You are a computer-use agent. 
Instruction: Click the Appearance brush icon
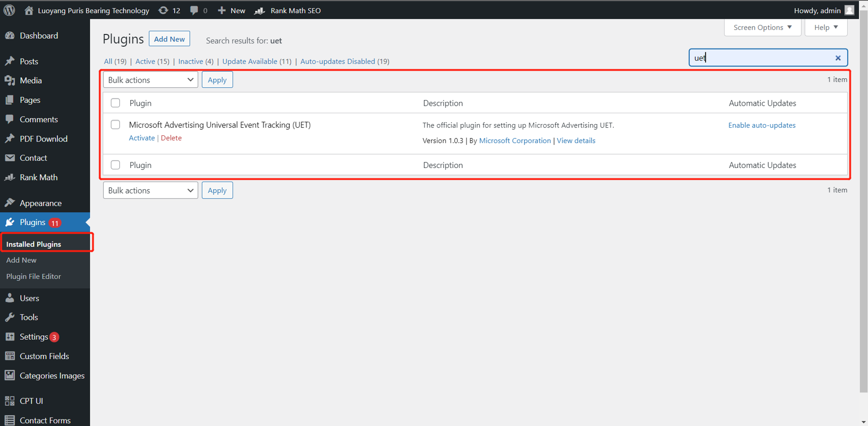tap(10, 203)
